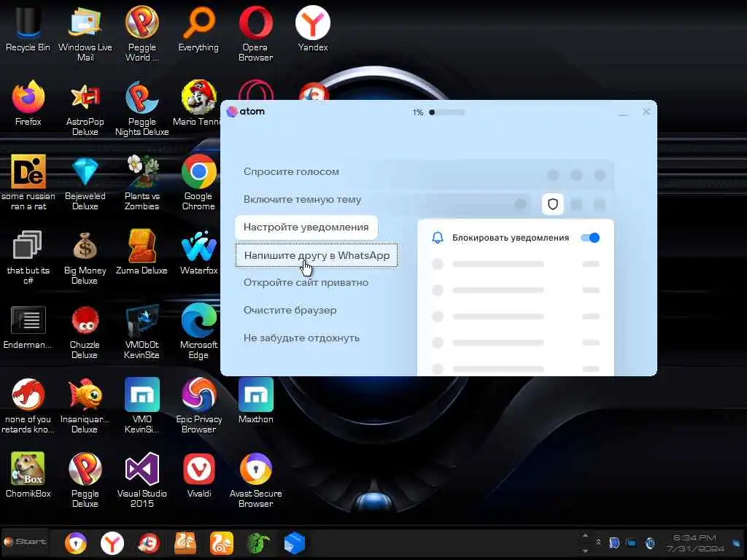This screenshot has height=560, width=747.
Task: Open Peggle Deluxe desktop shortcut
Action: click(85, 479)
